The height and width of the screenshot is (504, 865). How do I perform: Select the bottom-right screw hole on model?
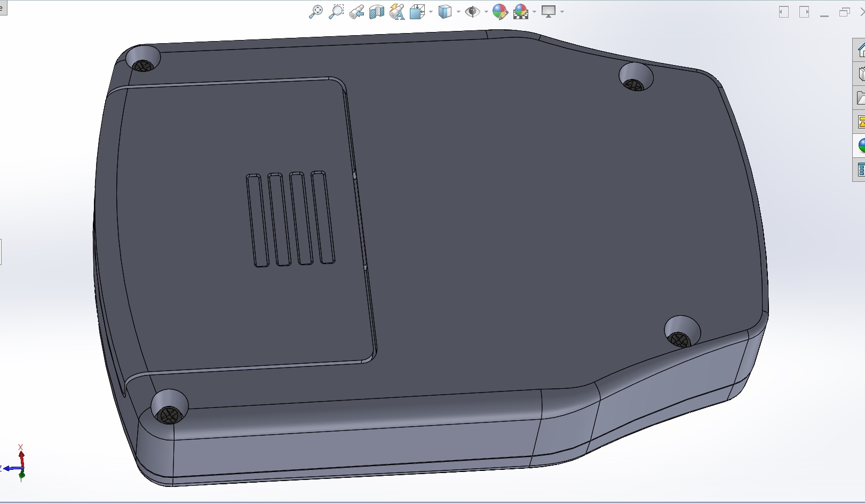click(682, 332)
